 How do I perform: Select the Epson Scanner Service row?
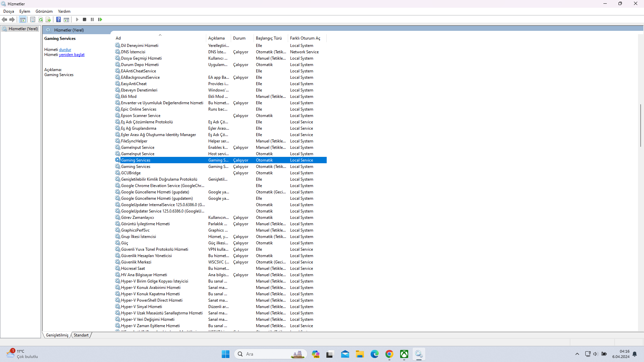221,116
